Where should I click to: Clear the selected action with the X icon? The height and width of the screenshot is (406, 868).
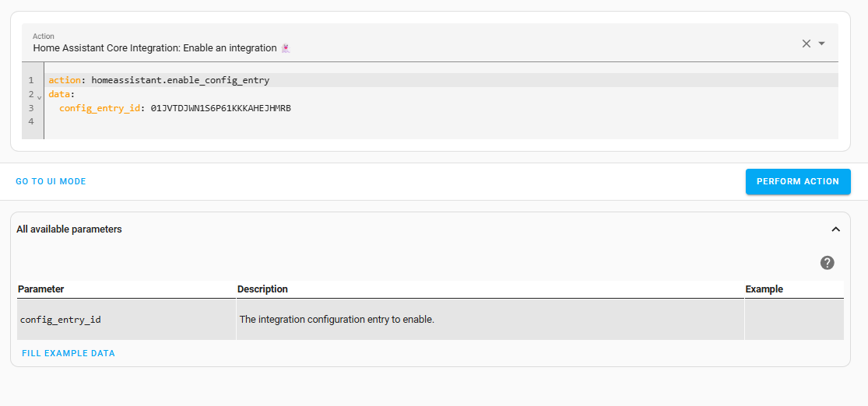pyautogui.click(x=807, y=44)
